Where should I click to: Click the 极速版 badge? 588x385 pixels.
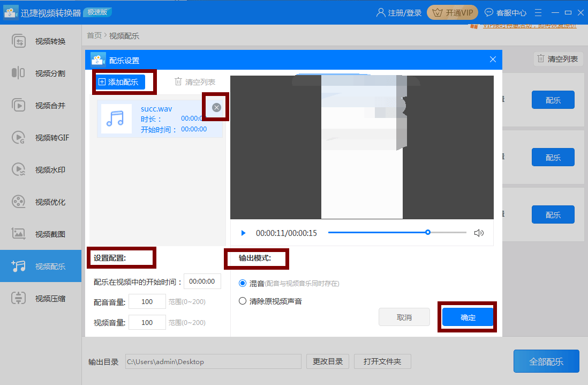point(97,12)
